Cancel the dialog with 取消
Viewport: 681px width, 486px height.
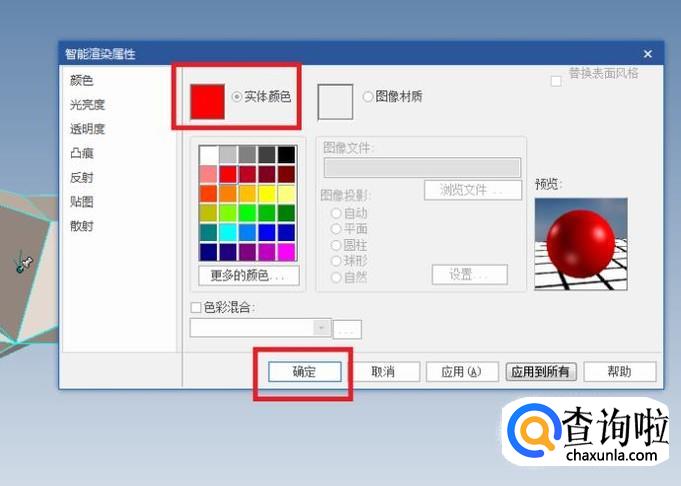pyautogui.click(x=383, y=372)
